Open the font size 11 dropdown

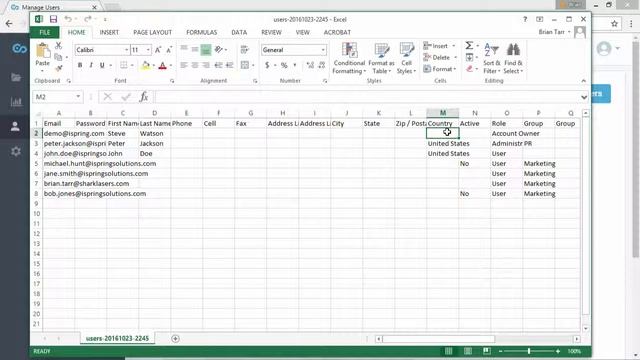[x=148, y=50]
